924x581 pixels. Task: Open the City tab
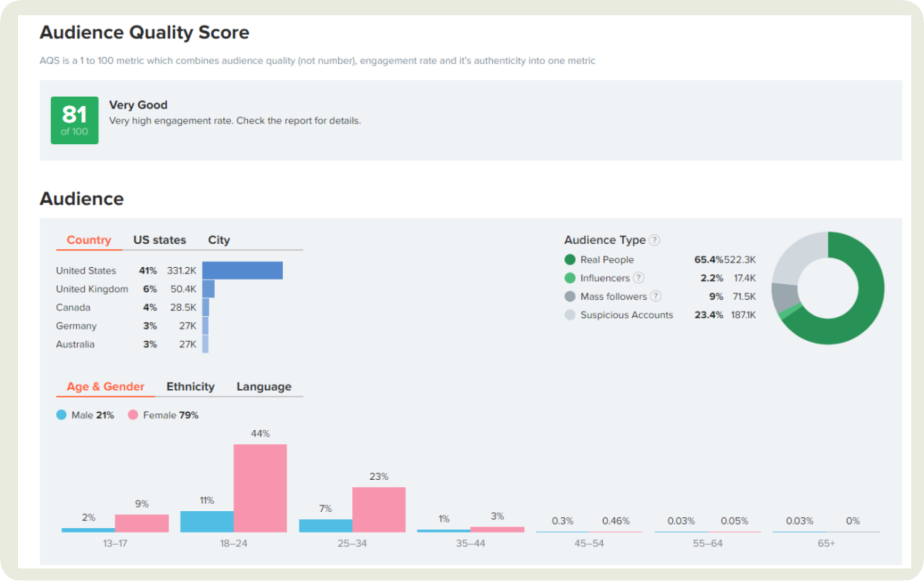(219, 240)
